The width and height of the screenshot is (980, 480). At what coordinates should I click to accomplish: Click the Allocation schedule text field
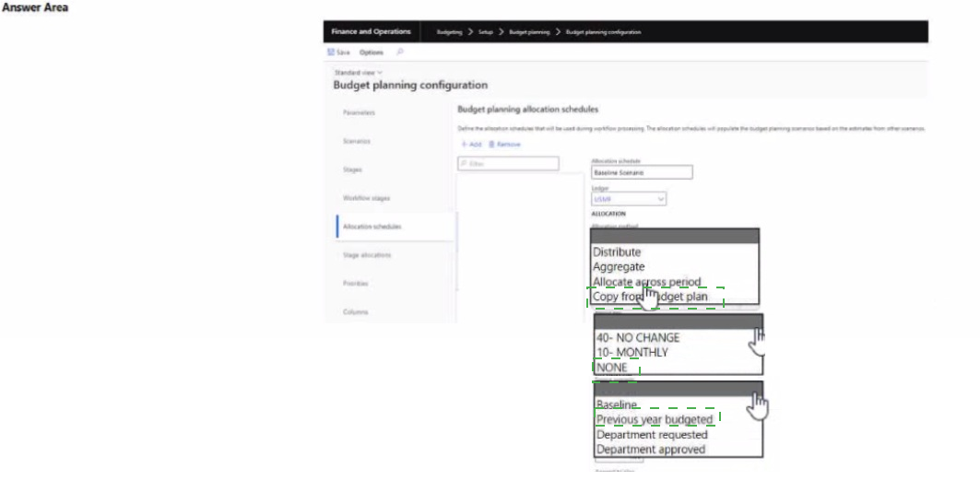pos(641,172)
